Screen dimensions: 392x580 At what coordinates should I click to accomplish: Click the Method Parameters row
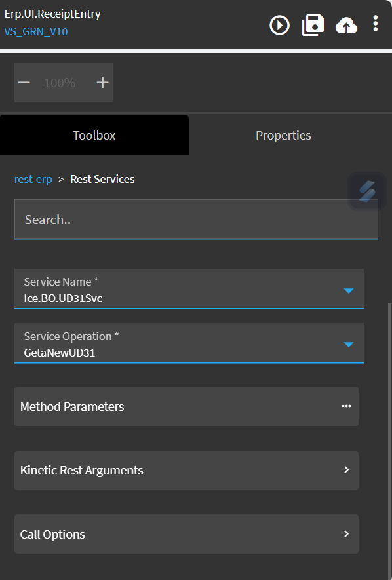tap(186, 406)
